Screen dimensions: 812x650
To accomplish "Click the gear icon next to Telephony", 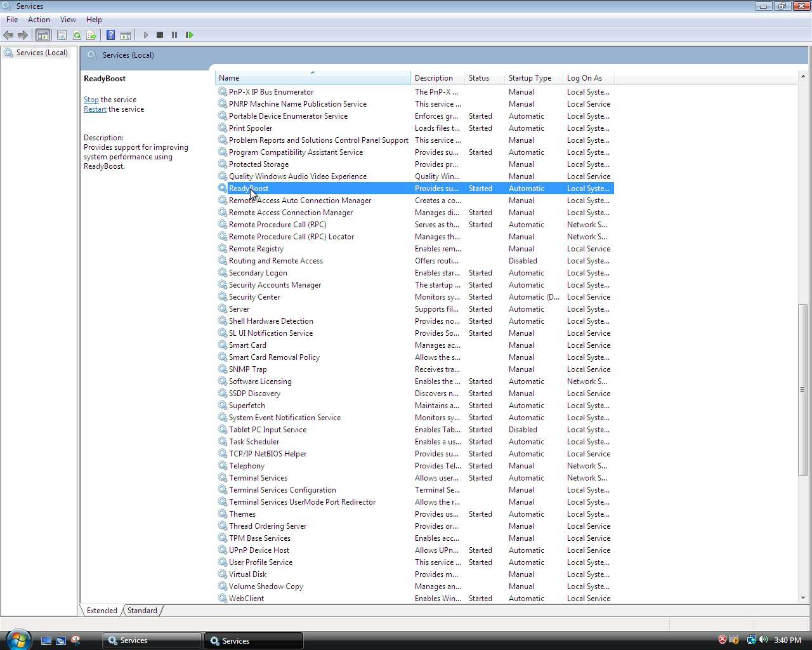I will pyautogui.click(x=223, y=465).
